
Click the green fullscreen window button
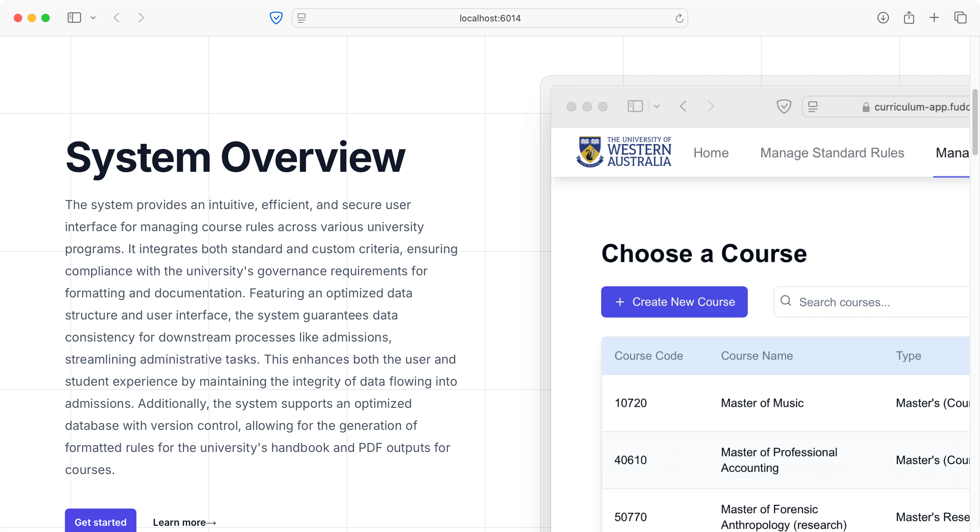[46, 18]
